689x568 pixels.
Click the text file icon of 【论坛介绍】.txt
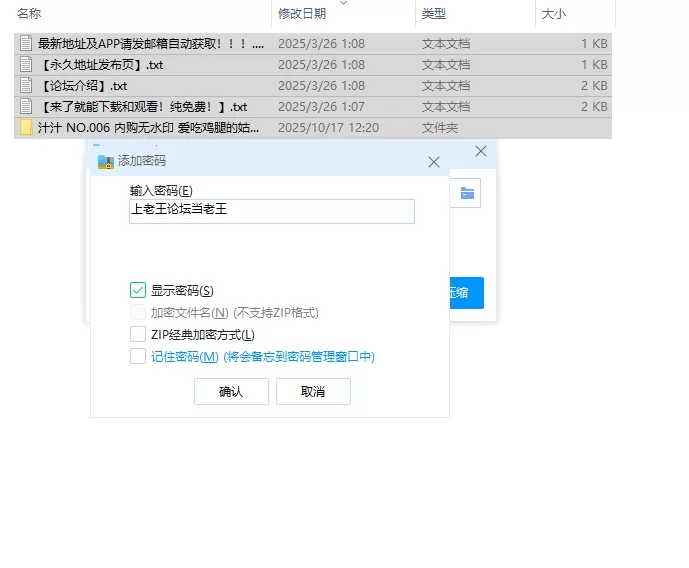pos(26,86)
